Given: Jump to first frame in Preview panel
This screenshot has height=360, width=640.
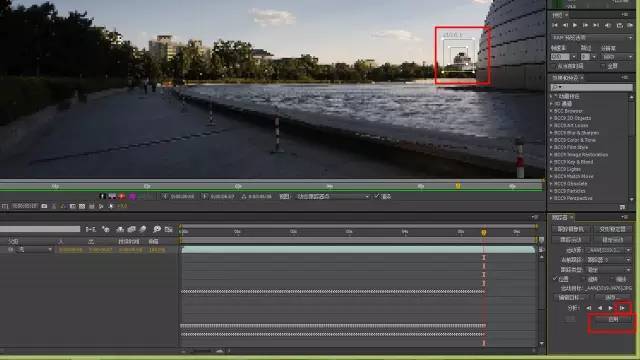Looking at the screenshot, I should tap(555, 25).
